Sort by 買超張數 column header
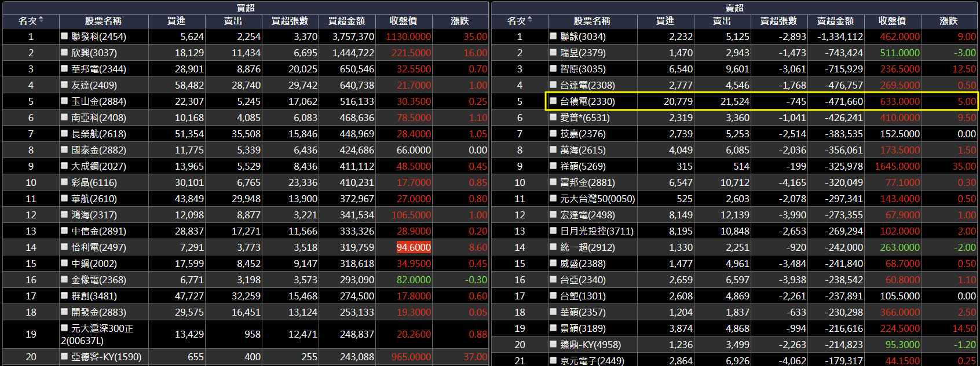This screenshot has width=980, height=366. point(290,21)
